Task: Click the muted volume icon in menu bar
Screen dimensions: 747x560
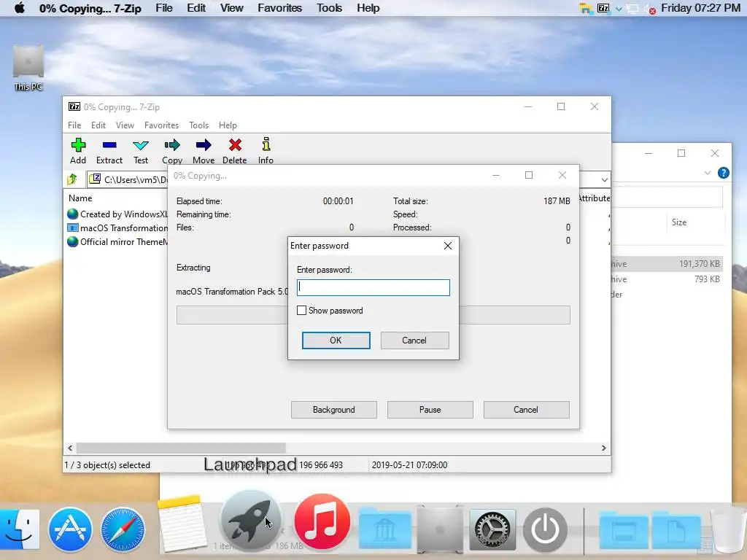Action: tap(650, 9)
